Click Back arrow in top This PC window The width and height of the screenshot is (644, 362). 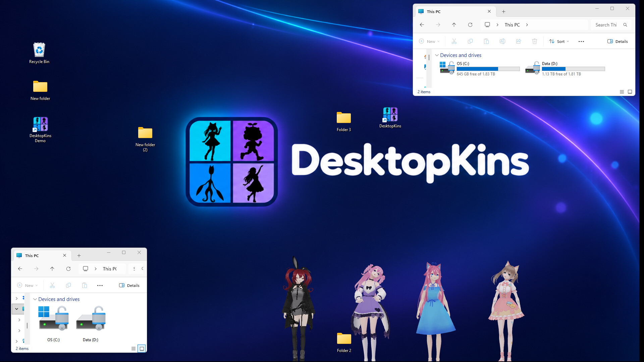pos(422,25)
